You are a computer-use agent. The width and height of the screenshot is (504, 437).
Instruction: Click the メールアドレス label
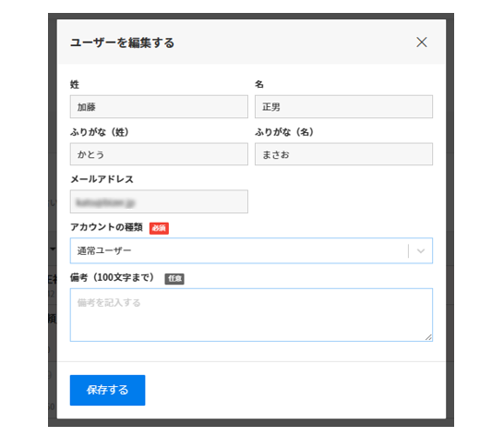[102, 179]
